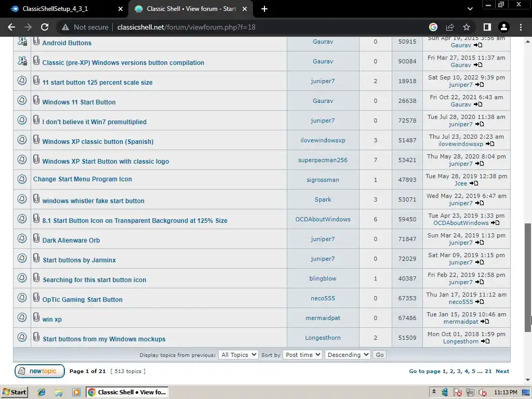Open Windows Media Player from taskbar
The width and height of the screenshot is (532, 399).
[76, 393]
